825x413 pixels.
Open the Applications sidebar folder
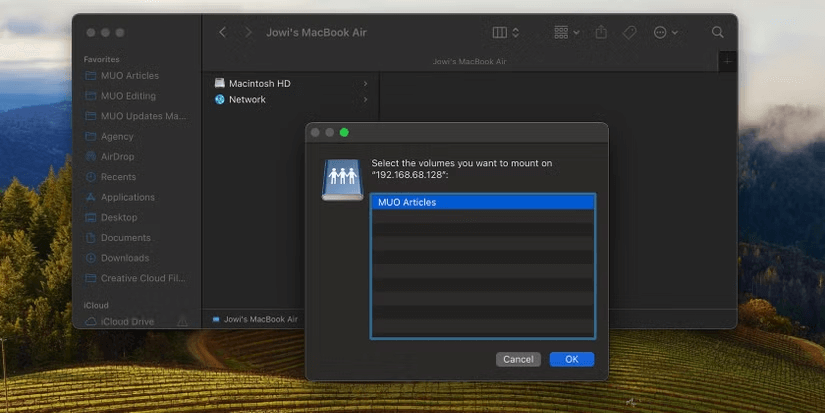tap(127, 197)
